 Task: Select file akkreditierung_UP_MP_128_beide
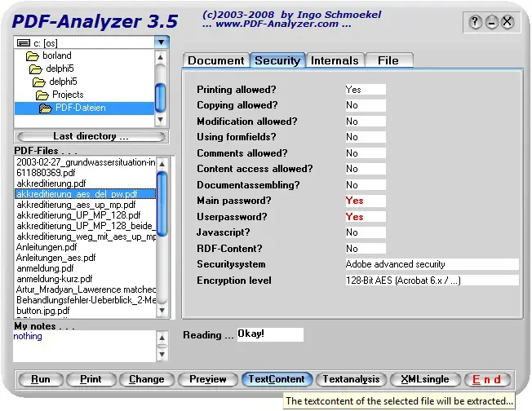point(86,226)
